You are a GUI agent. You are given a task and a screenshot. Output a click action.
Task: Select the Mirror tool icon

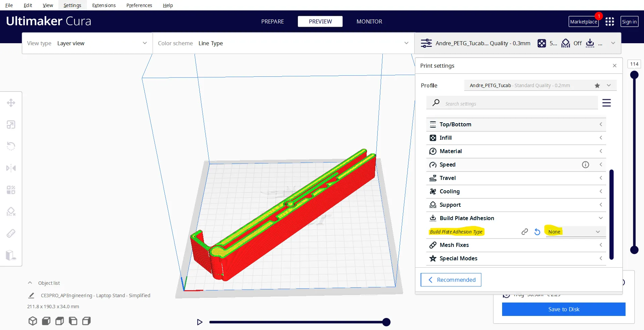(x=11, y=168)
